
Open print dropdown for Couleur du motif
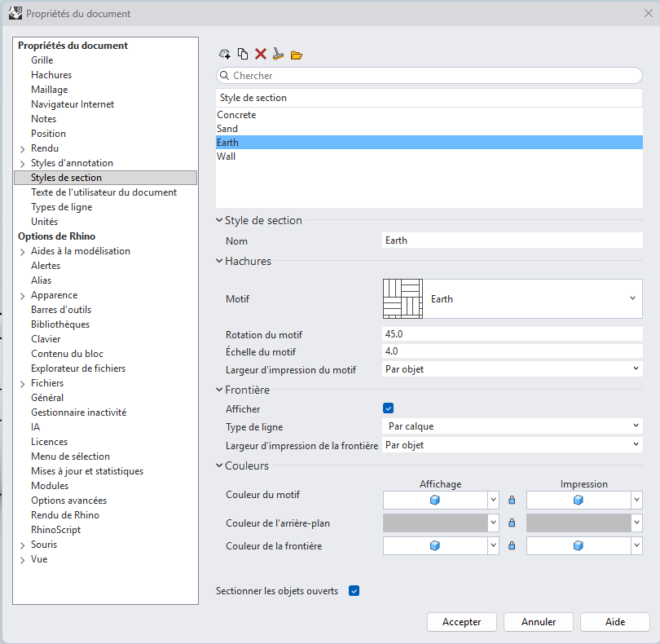tap(637, 500)
